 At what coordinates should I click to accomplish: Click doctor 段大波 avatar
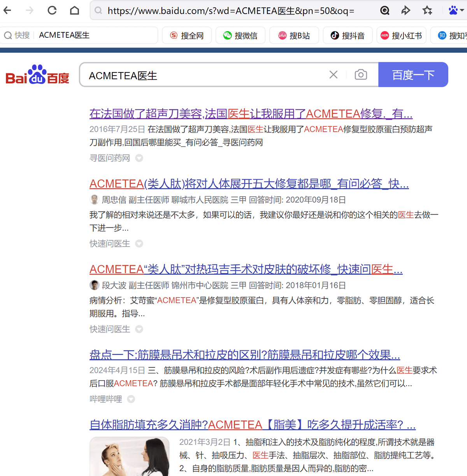click(94, 286)
